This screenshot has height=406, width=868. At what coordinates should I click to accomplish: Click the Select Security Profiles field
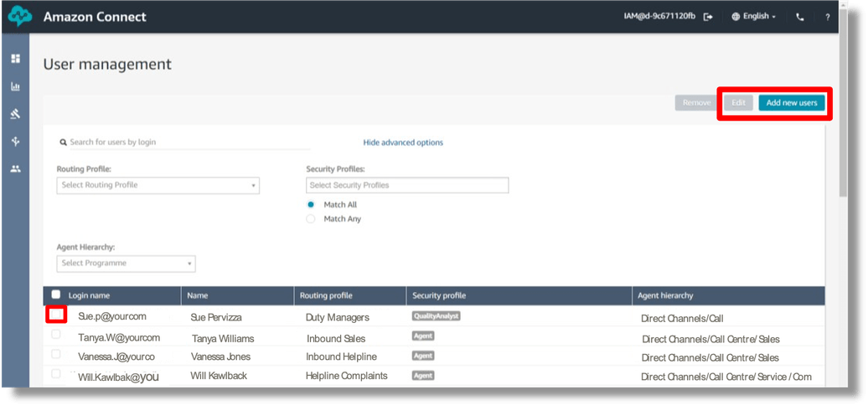pos(407,185)
